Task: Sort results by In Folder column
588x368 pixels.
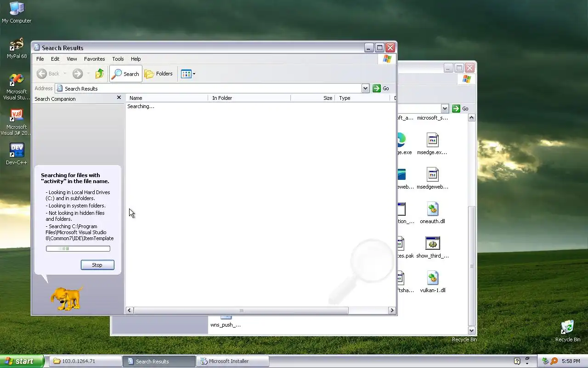Action: click(249, 98)
